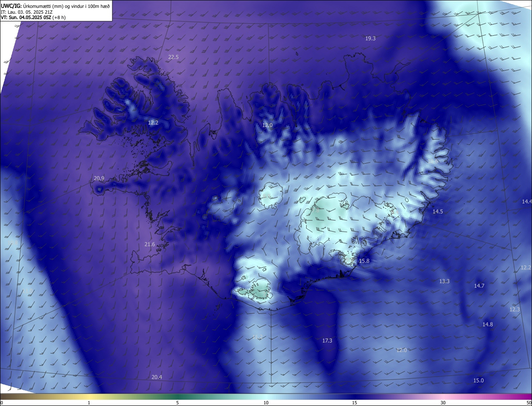
Task: Click the colorbar tick label 5
Action: [177, 403]
